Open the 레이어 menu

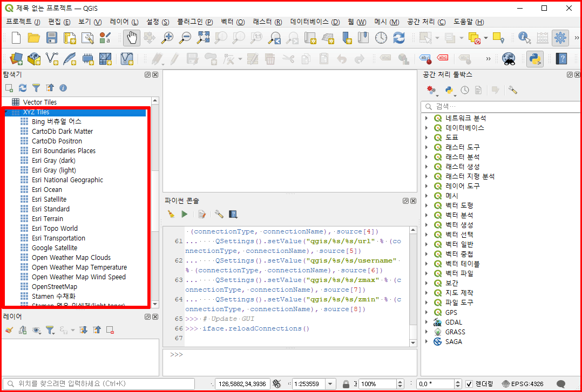[x=124, y=22]
